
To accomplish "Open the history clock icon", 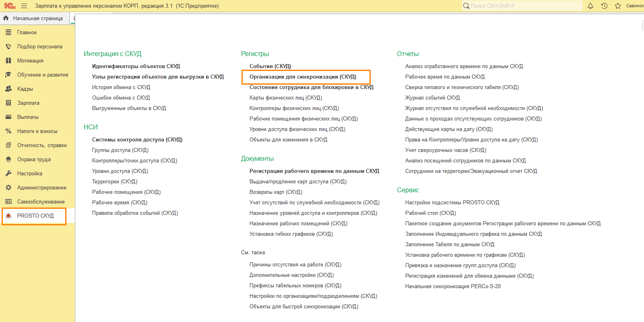I will click(x=604, y=6).
